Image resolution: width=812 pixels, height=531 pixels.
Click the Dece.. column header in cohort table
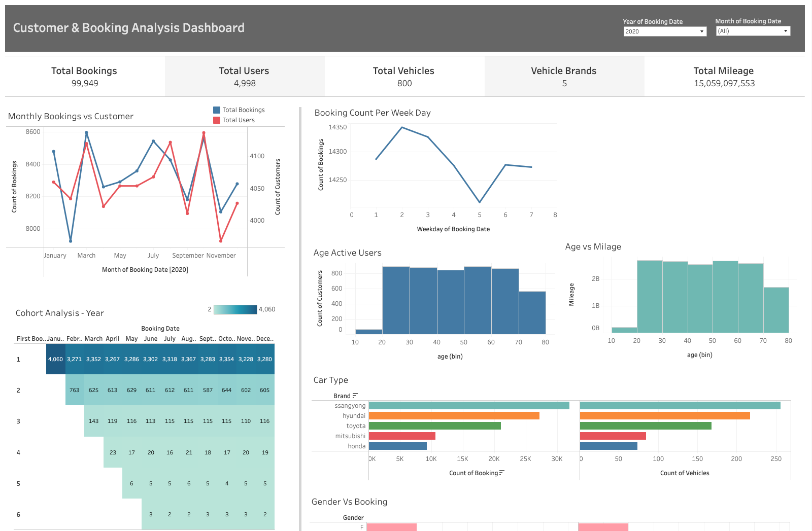tap(265, 339)
